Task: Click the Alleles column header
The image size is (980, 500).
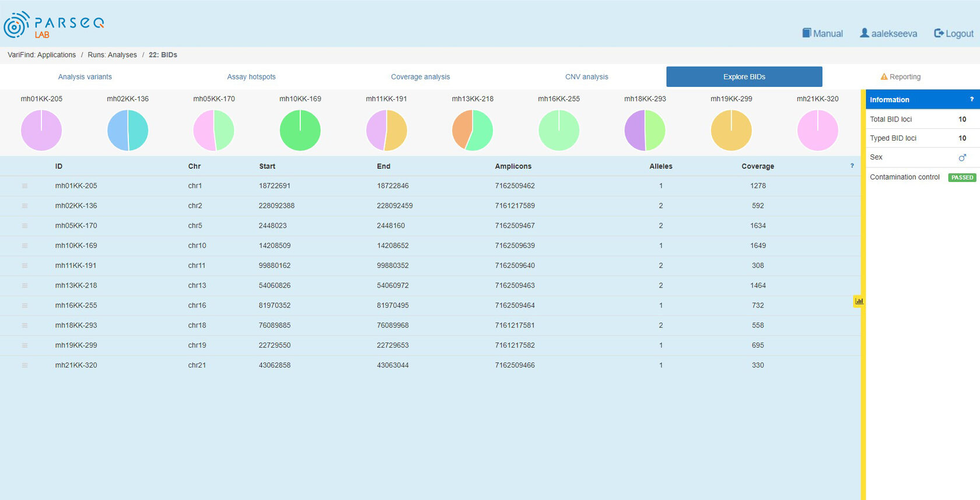Action: [x=661, y=166]
